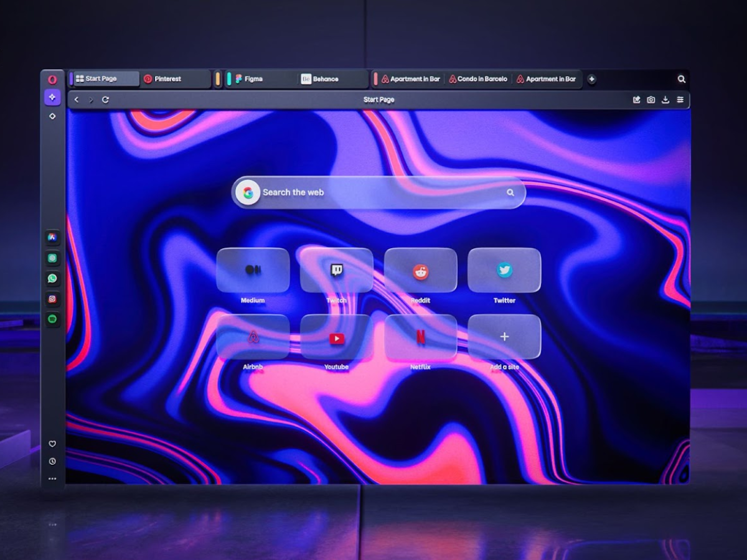This screenshot has width=747, height=560.
Task: Open the Spotify sidebar player
Action: coord(52,319)
